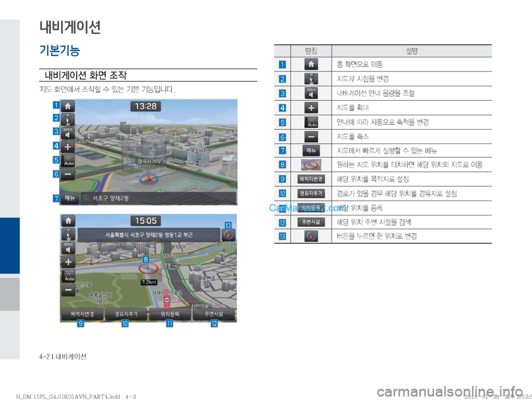Select the text 경로가 있을 경우 해당 위치를 경유지로 설정
This screenshot has width=532, height=401.
[x=397, y=193]
